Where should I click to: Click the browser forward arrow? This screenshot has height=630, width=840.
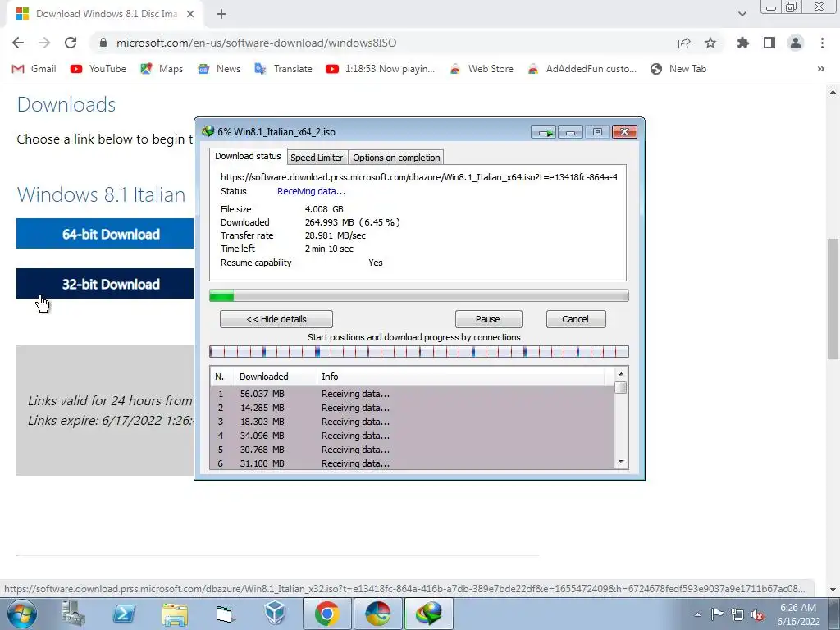(44, 43)
